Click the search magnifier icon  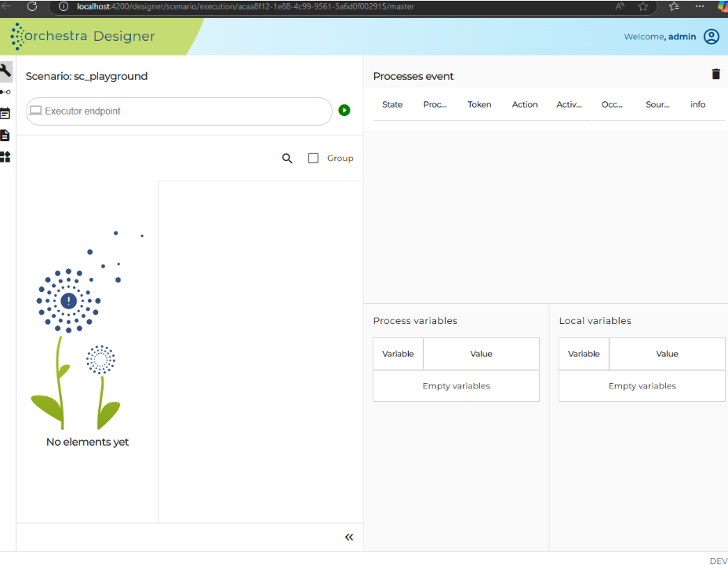[287, 159]
